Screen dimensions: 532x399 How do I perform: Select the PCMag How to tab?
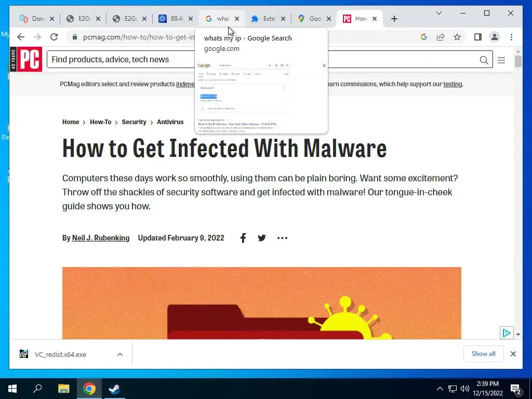[x=355, y=19]
